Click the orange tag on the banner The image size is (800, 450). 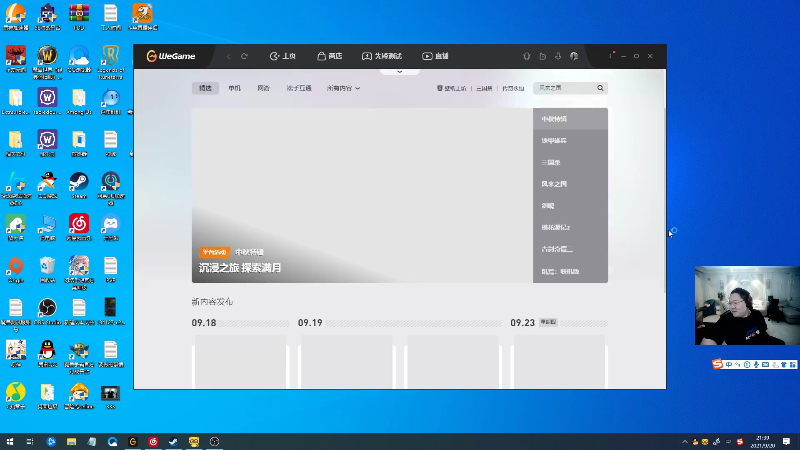(x=214, y=252)
